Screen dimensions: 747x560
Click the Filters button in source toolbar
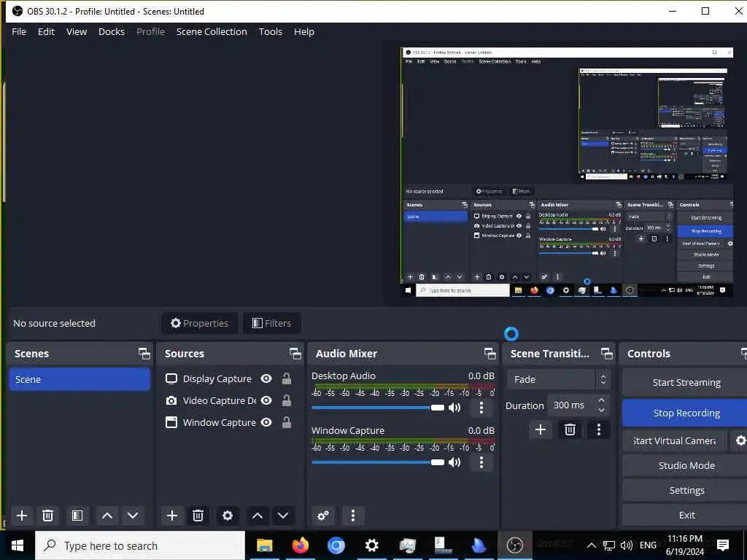tap(271, 323)
